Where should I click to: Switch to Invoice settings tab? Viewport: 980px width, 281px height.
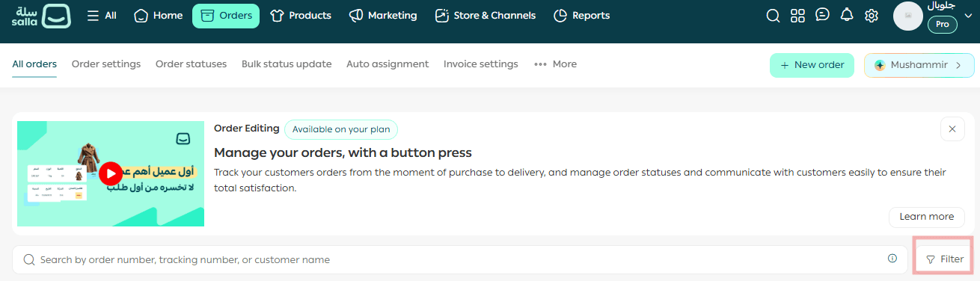click(x=481, y=64)
